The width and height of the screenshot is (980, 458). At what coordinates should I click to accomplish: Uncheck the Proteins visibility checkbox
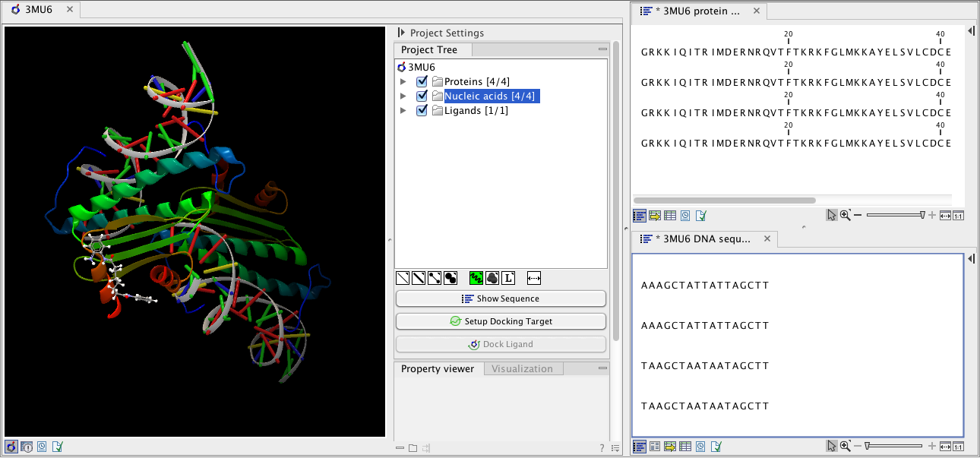coord(421,81)
